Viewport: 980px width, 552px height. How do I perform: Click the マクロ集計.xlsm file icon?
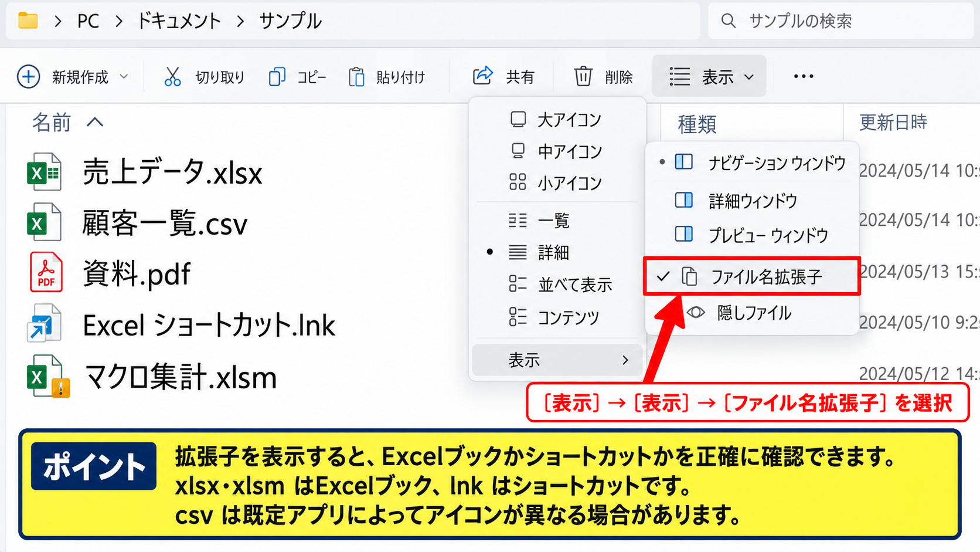(x=48, y=376)
